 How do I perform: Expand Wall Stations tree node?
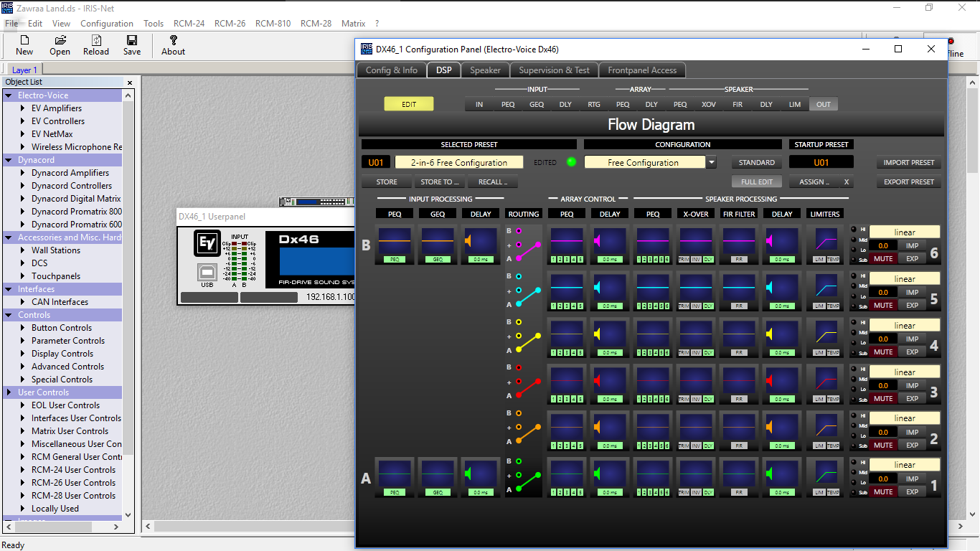[x=23, y=250]
